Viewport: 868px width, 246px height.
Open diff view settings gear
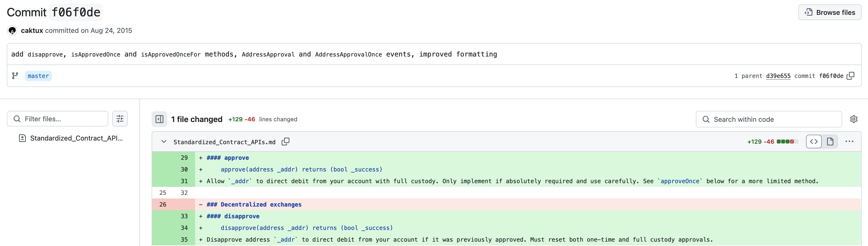854,119
